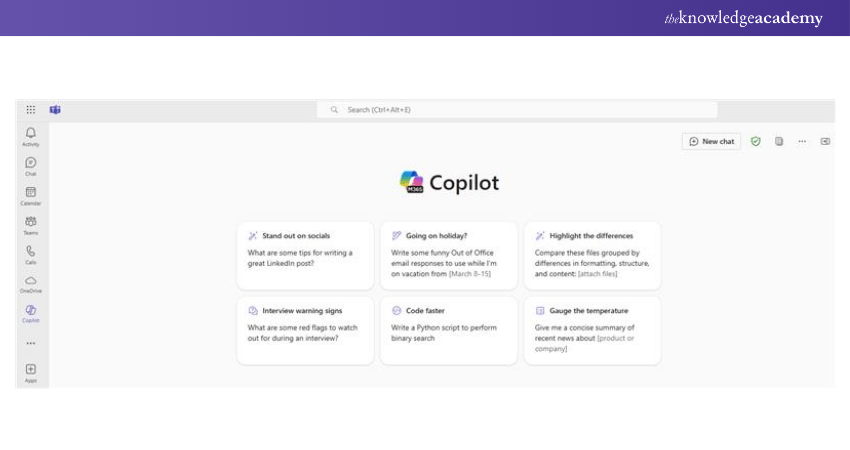Screen dimensions: 850x450
Task: Open the more options menu near New chat
Action: tap(802, 141)
